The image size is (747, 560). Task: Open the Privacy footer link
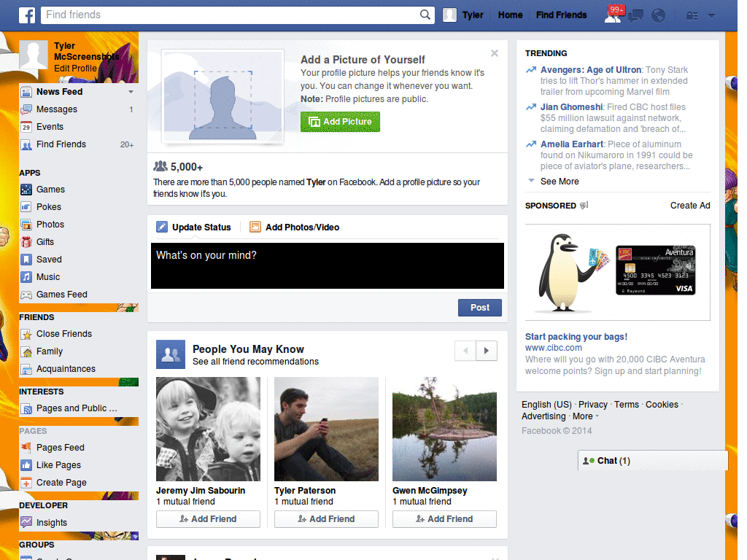click(592, 405)
